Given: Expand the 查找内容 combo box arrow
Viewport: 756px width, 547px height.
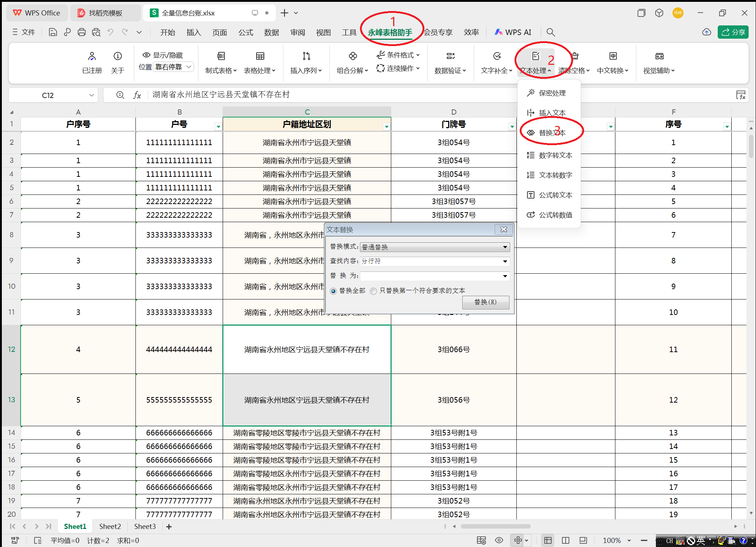Looking at the screenshot, I should (505, 262).
